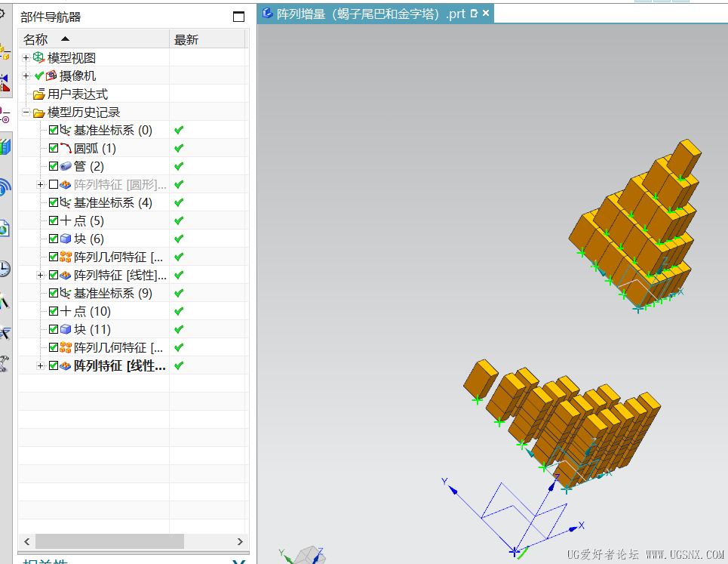Maximize the 部件导航器 panel

pyautogui.click(x=238, y=17)
